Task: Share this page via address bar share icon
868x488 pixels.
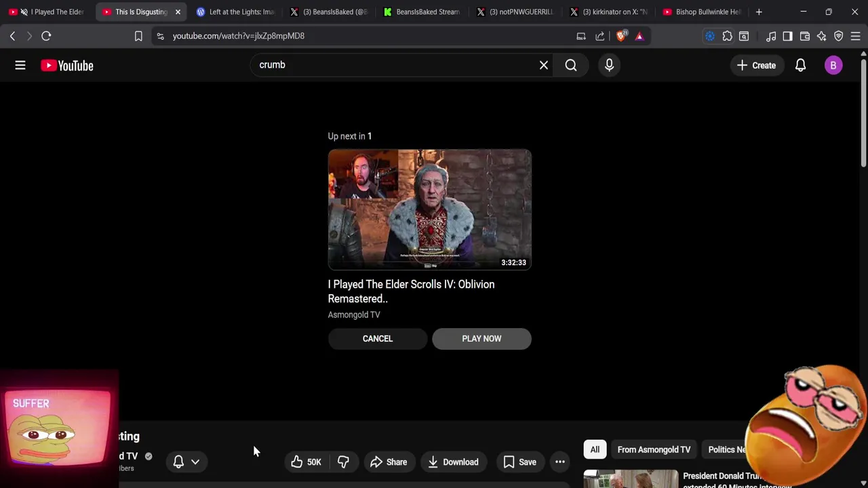Action: [600, 36]
